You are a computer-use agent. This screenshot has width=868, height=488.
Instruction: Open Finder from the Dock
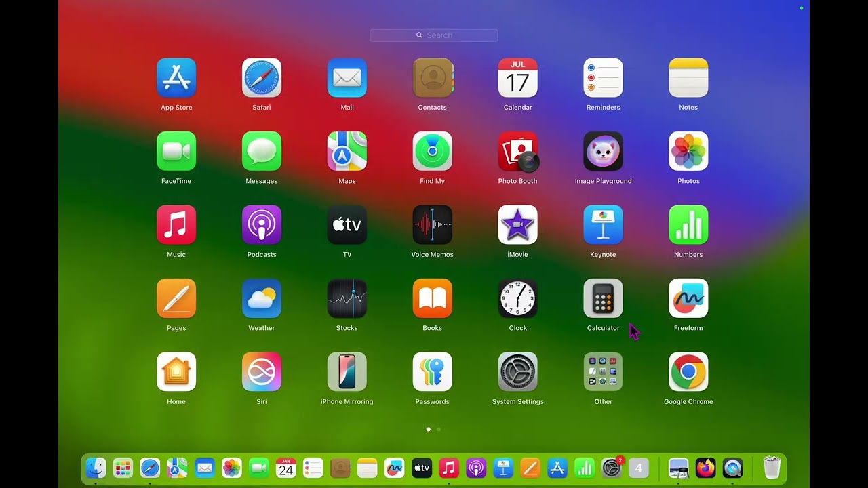tap(96, 468)
